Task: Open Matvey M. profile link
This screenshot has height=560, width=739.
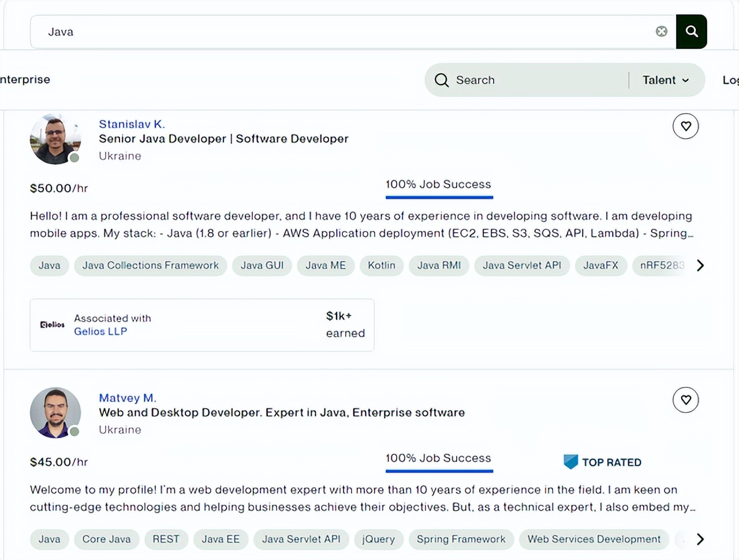Action: pos(128,398)
